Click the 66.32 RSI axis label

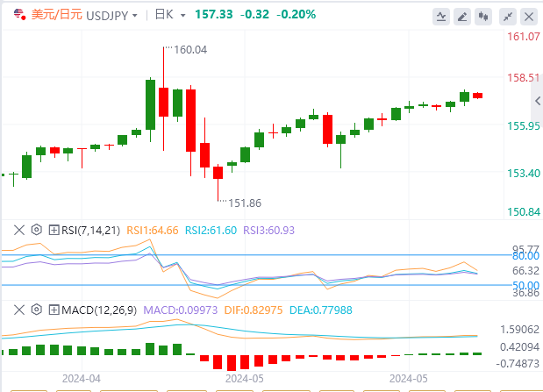point(525,271)
